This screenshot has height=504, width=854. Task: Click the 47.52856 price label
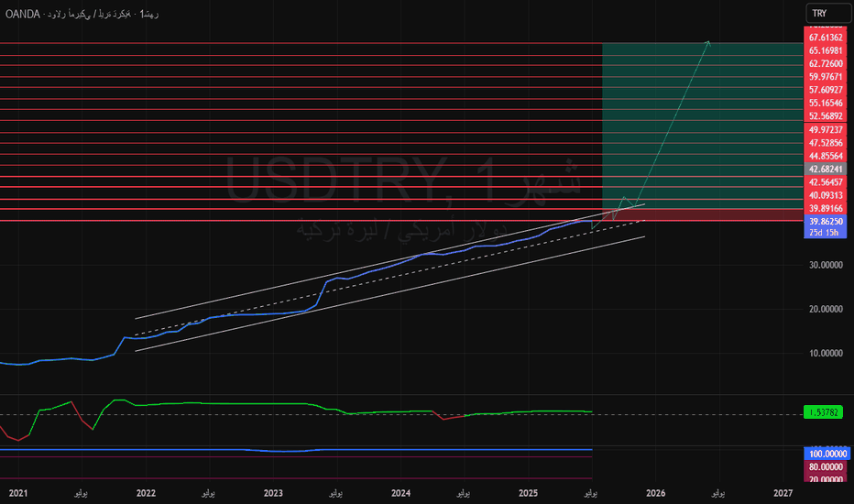coord(825,143)
